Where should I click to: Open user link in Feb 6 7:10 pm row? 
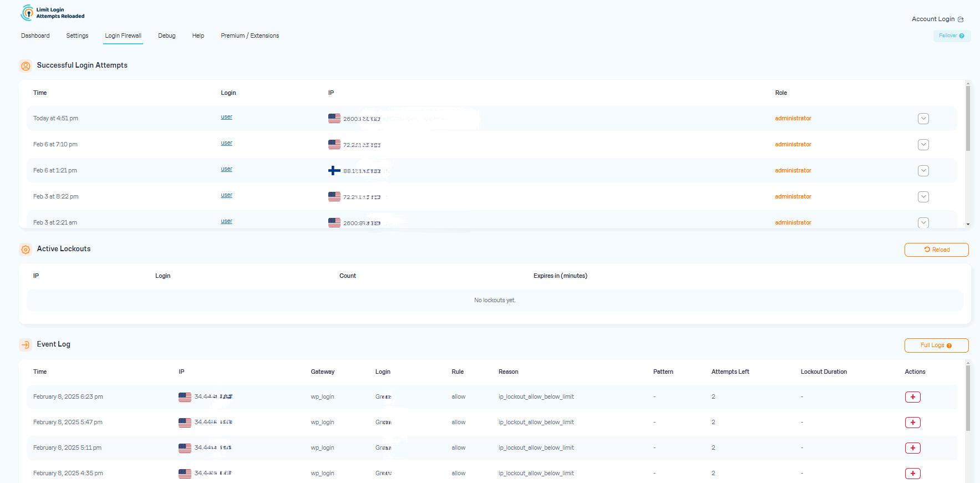click(x=226, y=143)
